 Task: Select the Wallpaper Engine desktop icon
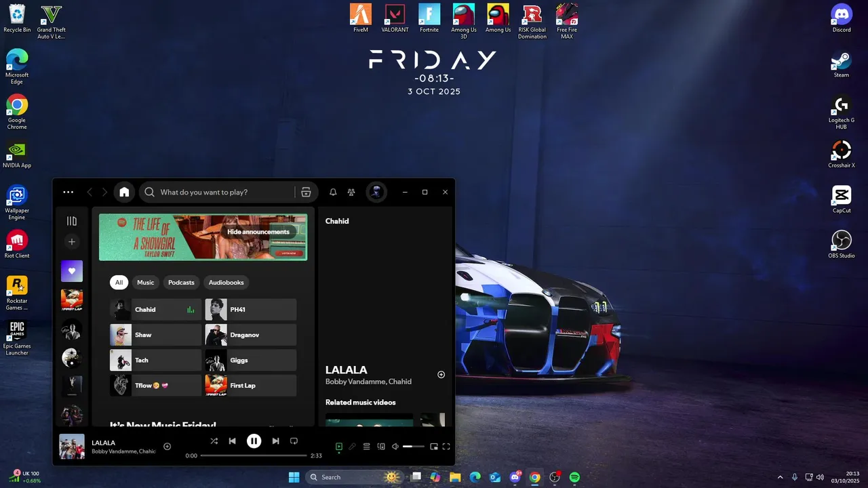tap(17, 203)
